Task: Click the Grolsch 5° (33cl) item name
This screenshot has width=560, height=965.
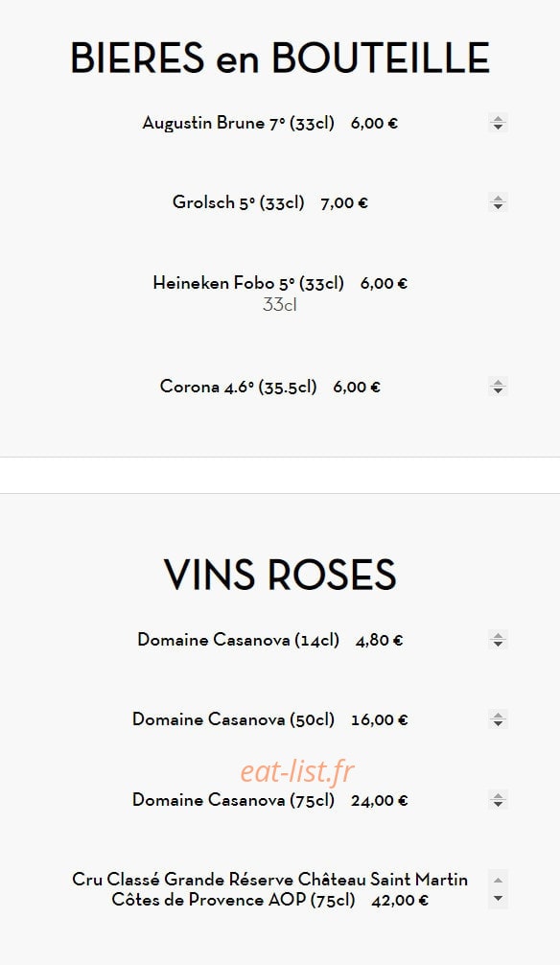Action: tap(238, 202)
